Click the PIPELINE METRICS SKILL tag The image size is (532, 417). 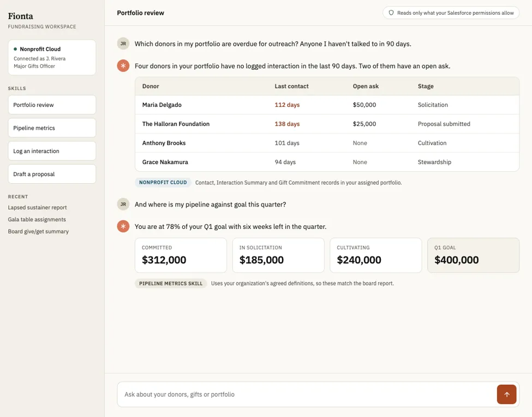[171, 283]
